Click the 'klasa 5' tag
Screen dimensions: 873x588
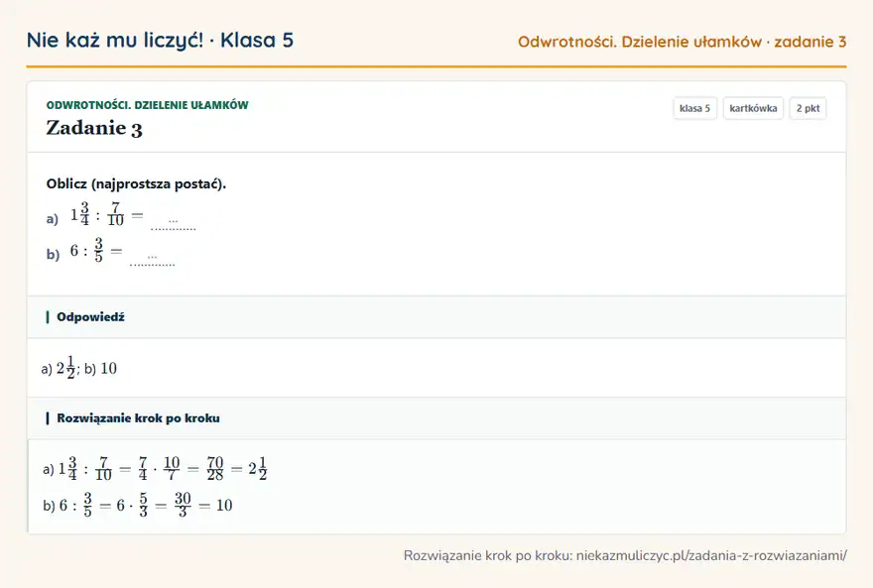click(694, 108)
